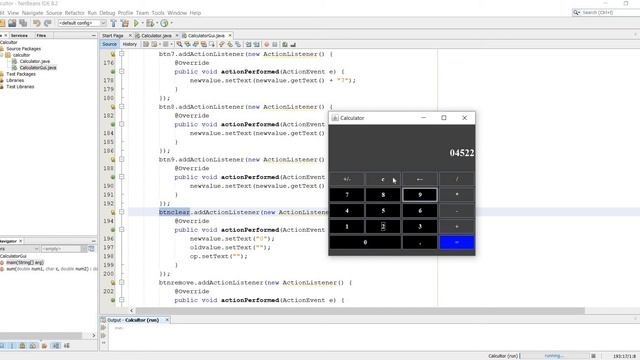Screen dimensions: 640x360
Task: Click the Calculator +/- sign button
Action: point(347,179)
